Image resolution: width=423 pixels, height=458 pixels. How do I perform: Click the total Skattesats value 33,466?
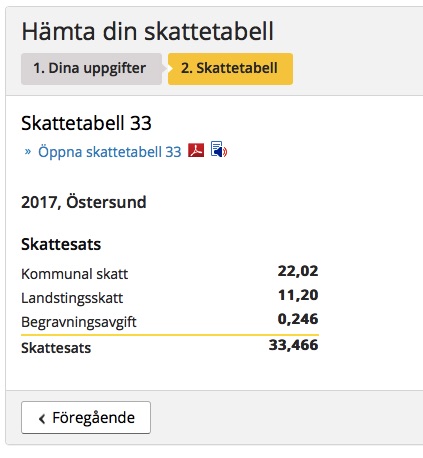(294, 345)
